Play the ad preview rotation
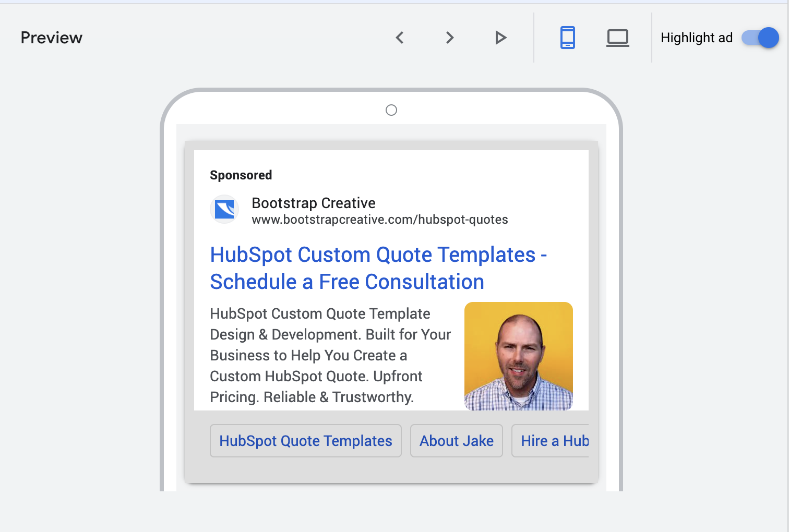 [x=500, y=38]
